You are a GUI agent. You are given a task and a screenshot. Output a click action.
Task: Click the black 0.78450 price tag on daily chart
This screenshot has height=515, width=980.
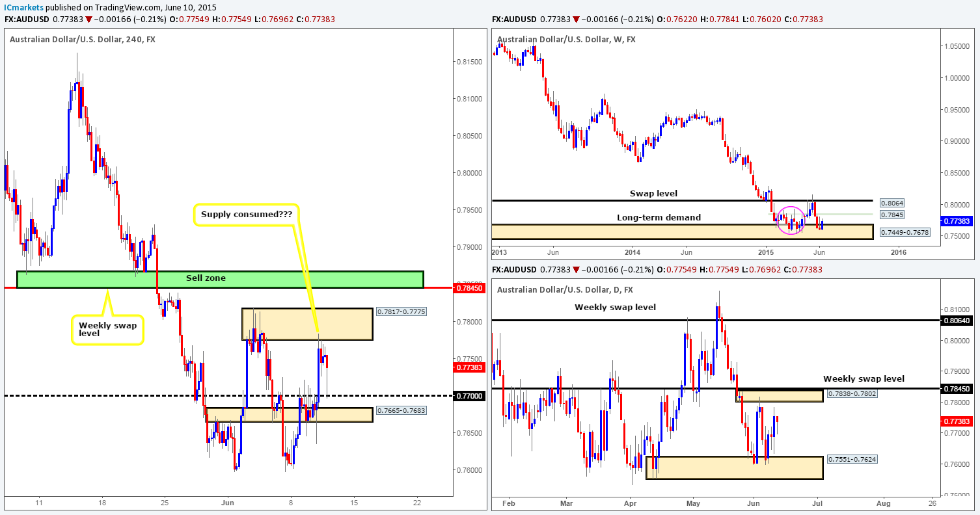pos(957,389)
